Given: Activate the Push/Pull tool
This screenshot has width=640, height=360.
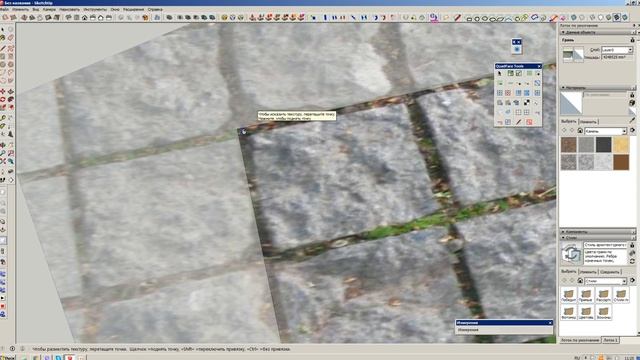Looking at the screenshot, I should pos(11,91).
